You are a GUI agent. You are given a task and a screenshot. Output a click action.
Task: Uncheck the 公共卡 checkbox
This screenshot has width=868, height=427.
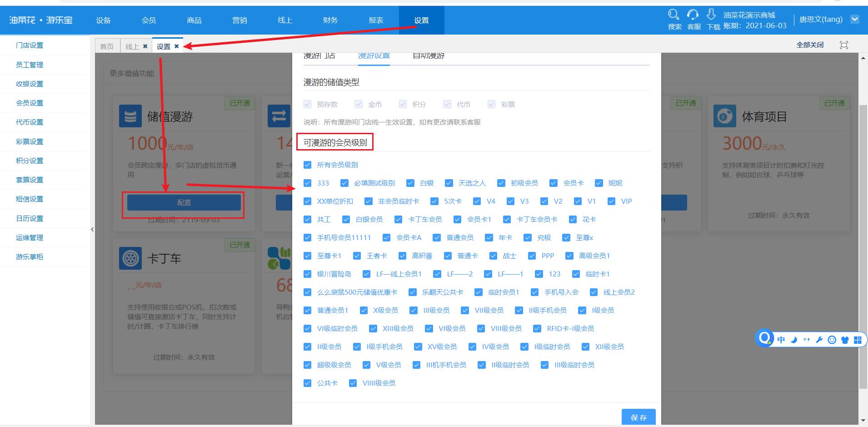308,383
